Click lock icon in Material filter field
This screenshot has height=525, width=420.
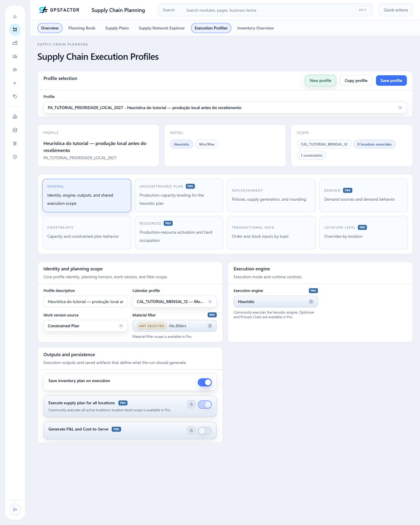210,326
